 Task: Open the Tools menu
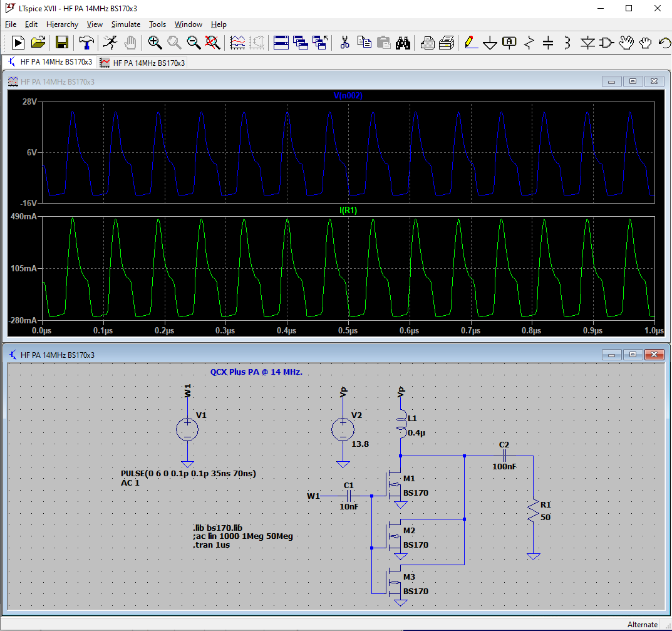coord(157,24)
